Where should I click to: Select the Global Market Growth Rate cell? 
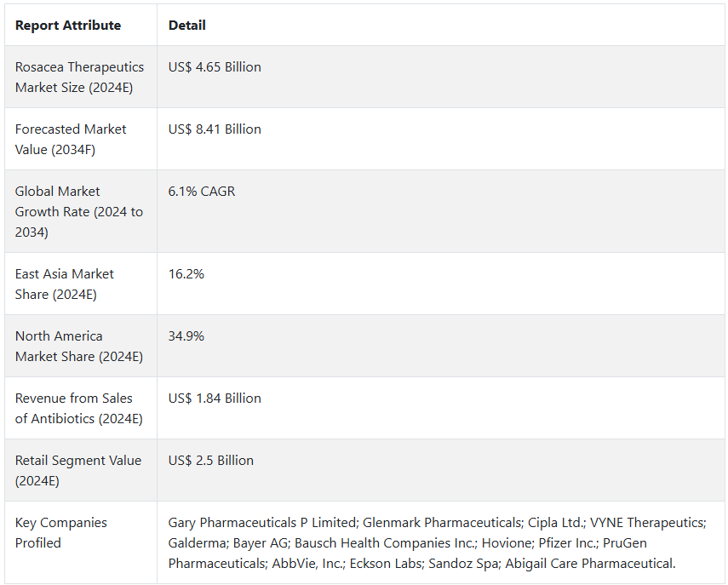(x=81, y=211)
